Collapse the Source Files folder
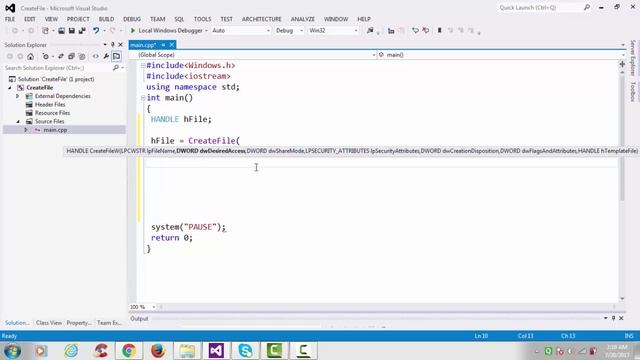The height and width of the screenshot is (360, 640). coord(18,122)
